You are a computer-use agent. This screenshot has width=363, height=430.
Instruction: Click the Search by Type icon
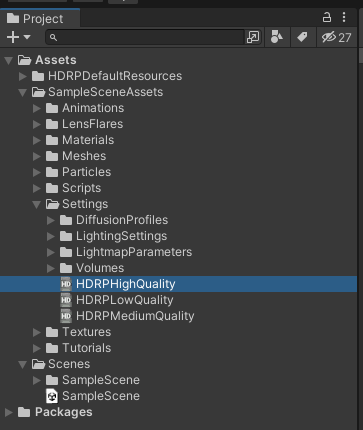277,37
